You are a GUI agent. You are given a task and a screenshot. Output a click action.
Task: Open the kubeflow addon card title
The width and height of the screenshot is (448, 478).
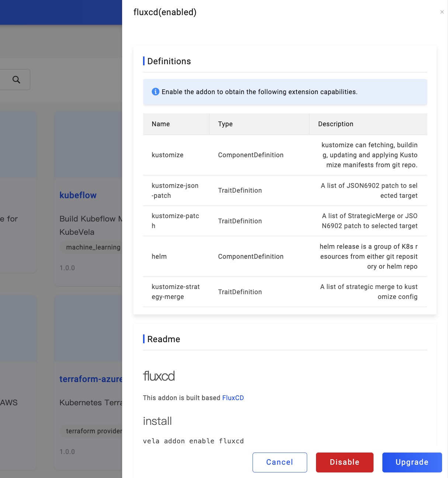[78, 195]
